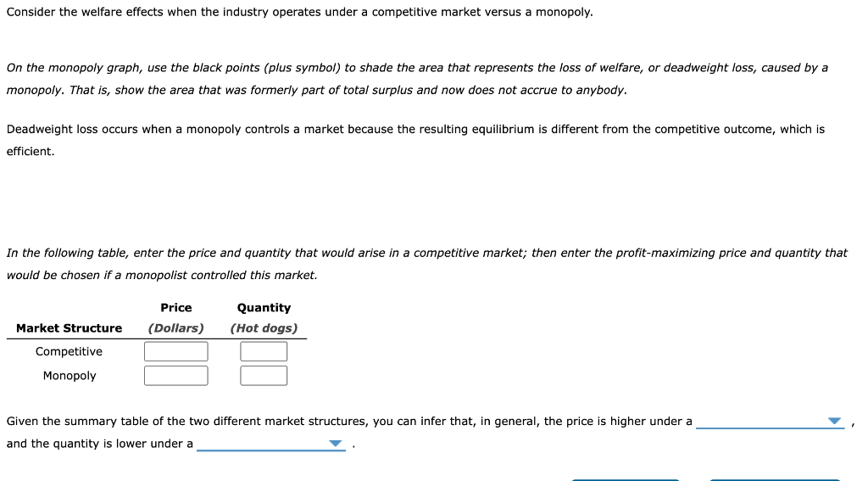
Task: Click the Deadweight loss occurs paragraph
Action: [x=415, y=140]
